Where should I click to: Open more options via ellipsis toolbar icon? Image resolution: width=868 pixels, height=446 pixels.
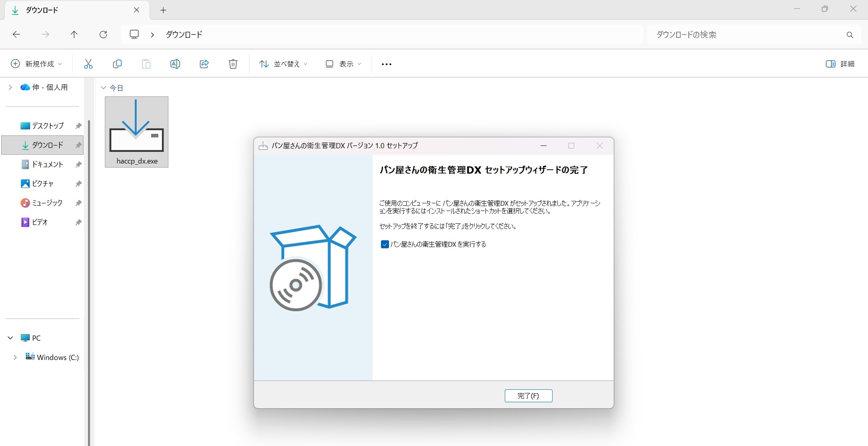tap(386, 64)
